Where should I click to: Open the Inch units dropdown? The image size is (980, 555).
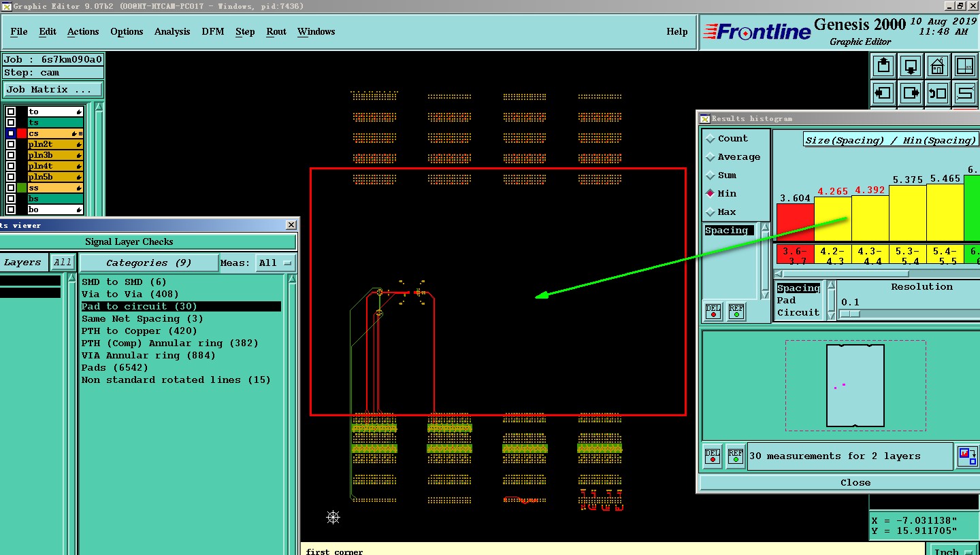(953, 551)
